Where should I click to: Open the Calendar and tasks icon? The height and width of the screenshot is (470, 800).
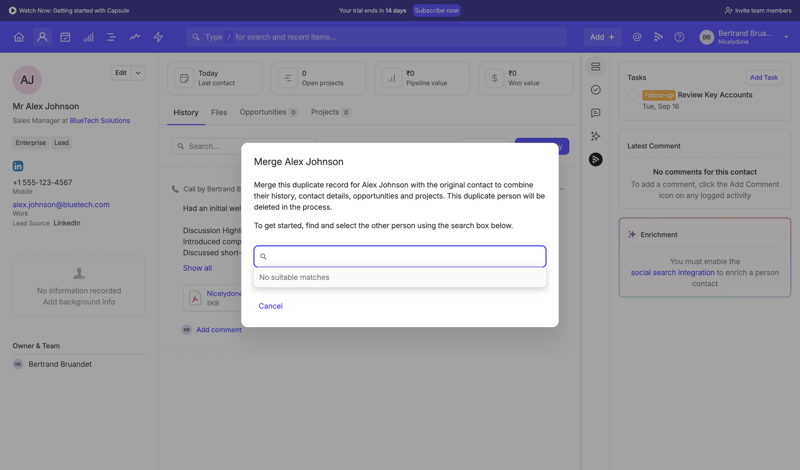pyautogui.click(x=65, y=37)
